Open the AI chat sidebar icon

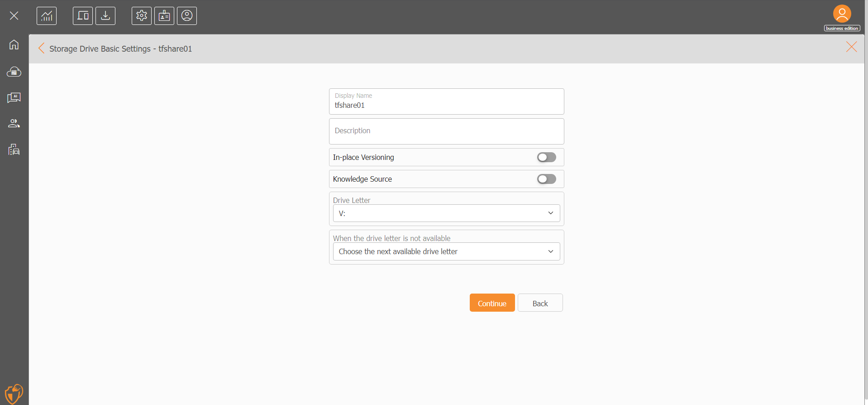(14, 98)
